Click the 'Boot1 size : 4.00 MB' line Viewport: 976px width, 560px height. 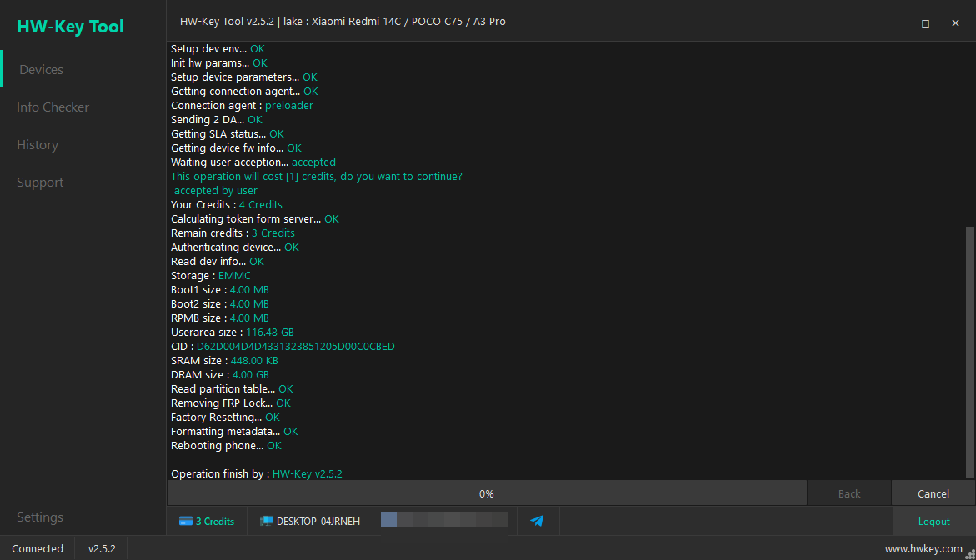click(220, 290)
